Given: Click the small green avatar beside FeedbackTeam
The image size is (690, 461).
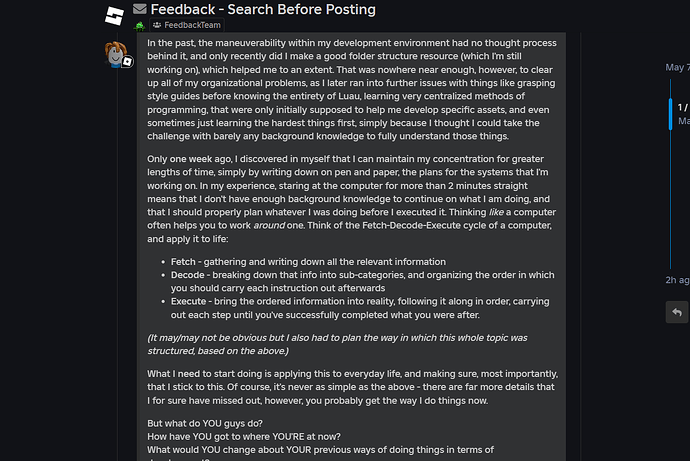Looking at the screenshot, I should click(140, 25).
